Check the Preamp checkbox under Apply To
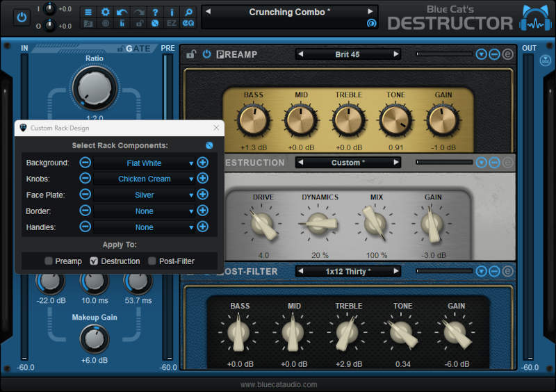This screenshot has width=556, height=392. coord(49,261)
